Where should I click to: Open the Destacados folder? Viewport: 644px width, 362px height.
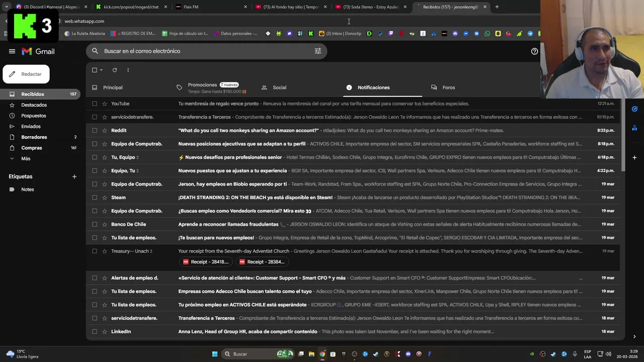(x=34, y=105)
